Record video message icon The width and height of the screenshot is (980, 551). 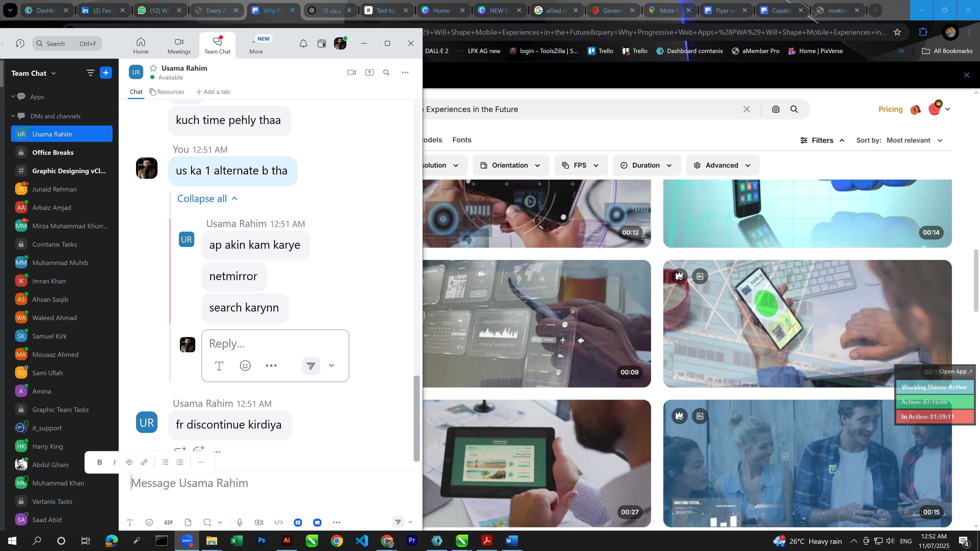[x=259, y=522]
